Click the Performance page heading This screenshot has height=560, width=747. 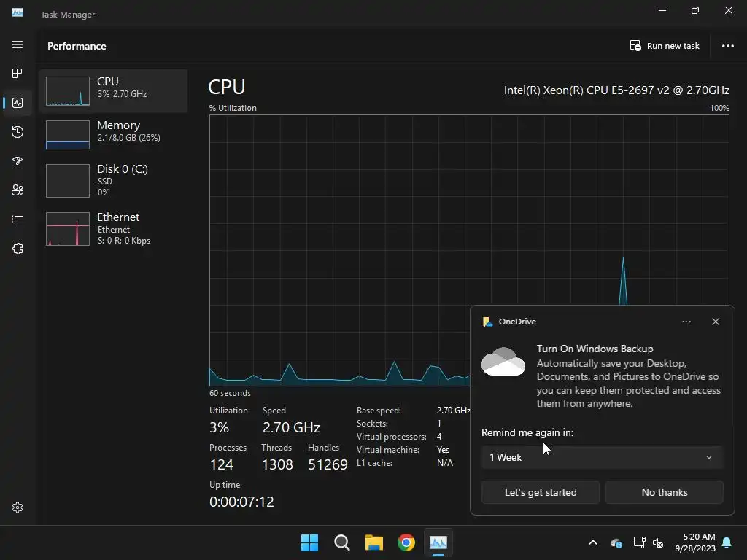pyautogui.click(x=77, y=46)
